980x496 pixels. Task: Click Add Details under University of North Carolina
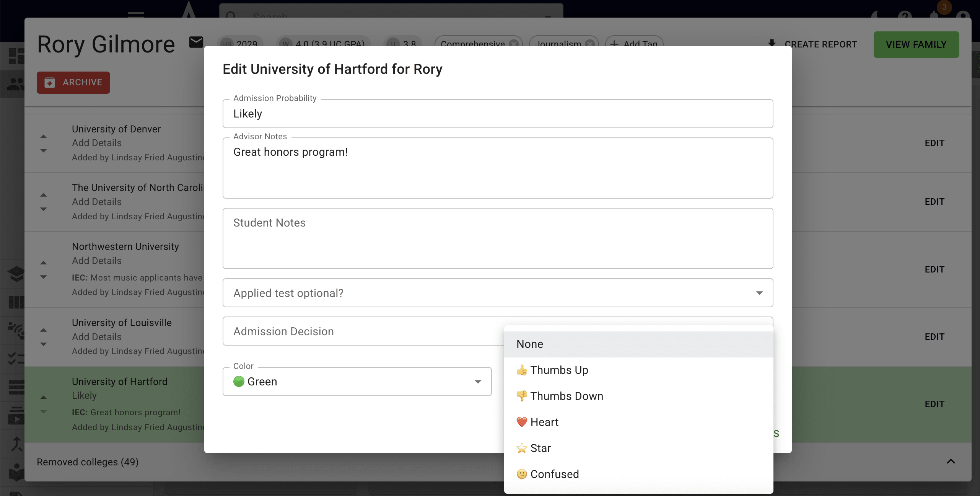[97, 202]
